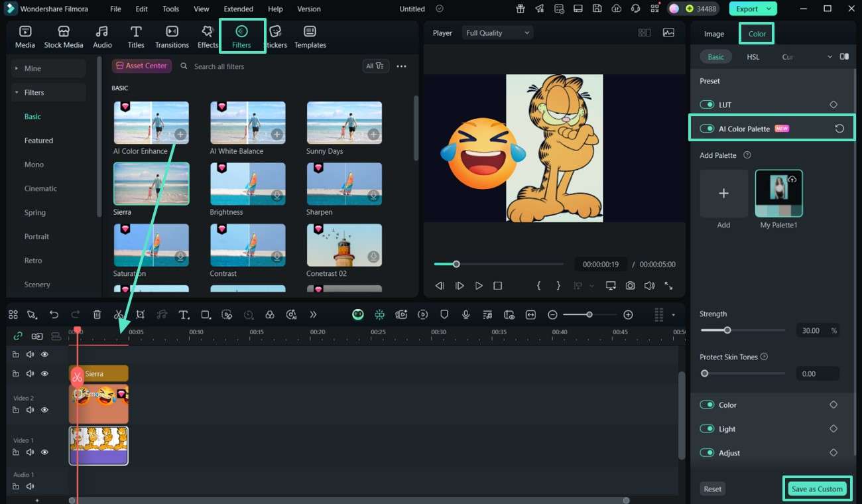The image size is (862, 504).
Task: Click the player volume speaker icon
Action: (x=649, y=285)
